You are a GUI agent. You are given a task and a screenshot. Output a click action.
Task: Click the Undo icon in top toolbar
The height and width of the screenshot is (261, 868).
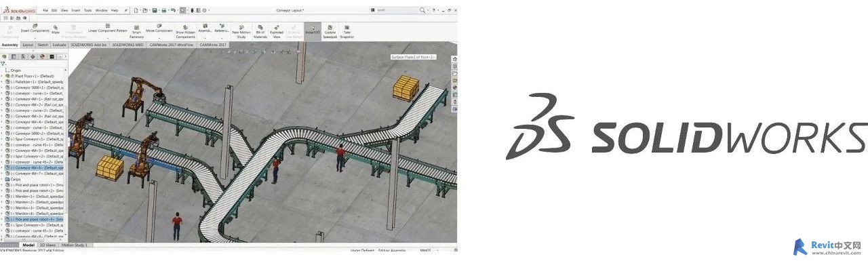coord(174,11)
